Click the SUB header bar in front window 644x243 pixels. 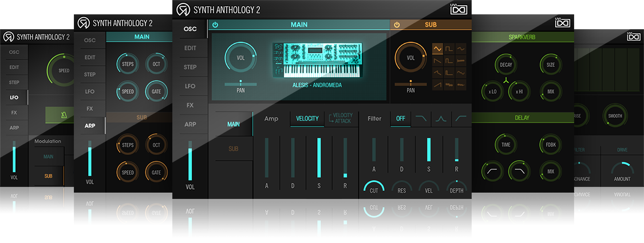tap(430, 25)
